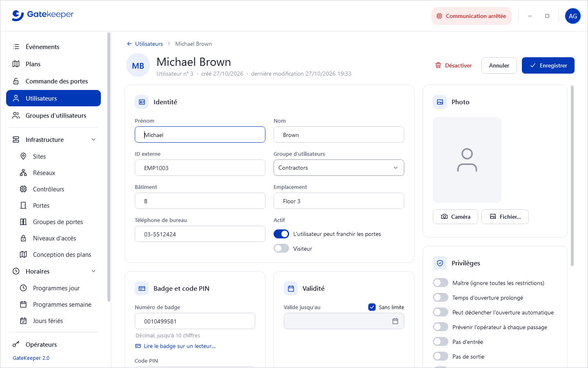
Task: Uncheck the Sans limite checkbox
Action: 372,307
